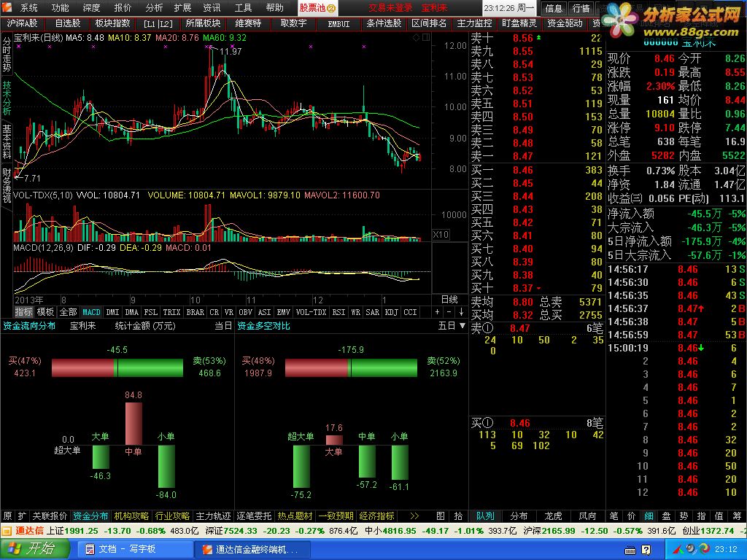Viewport: 747px width, 560px height.
Task: Click the minus zoom-out button beside CCI
Action: tap(449, 312)
